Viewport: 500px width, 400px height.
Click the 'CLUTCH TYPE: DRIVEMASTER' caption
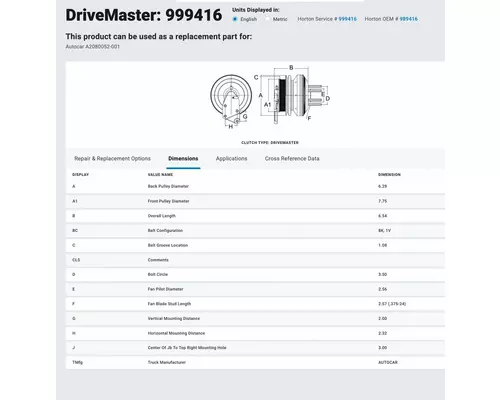(270, 143)
